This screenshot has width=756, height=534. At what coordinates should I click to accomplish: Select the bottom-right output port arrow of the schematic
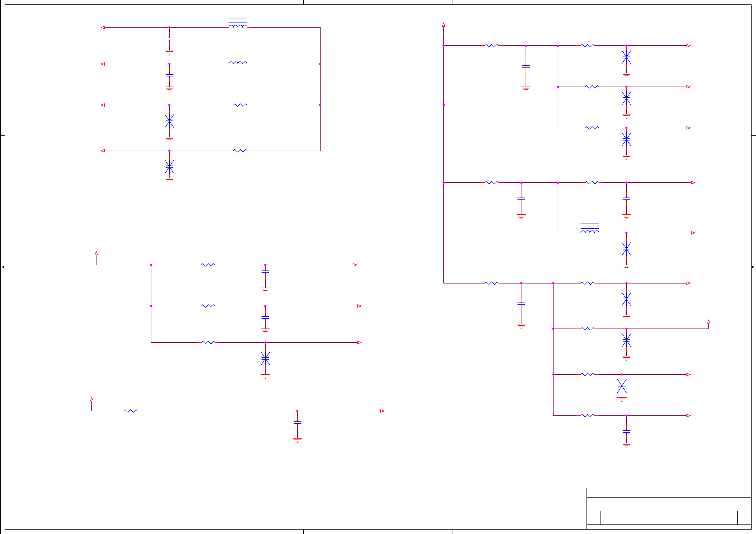[x=688, y=415]
